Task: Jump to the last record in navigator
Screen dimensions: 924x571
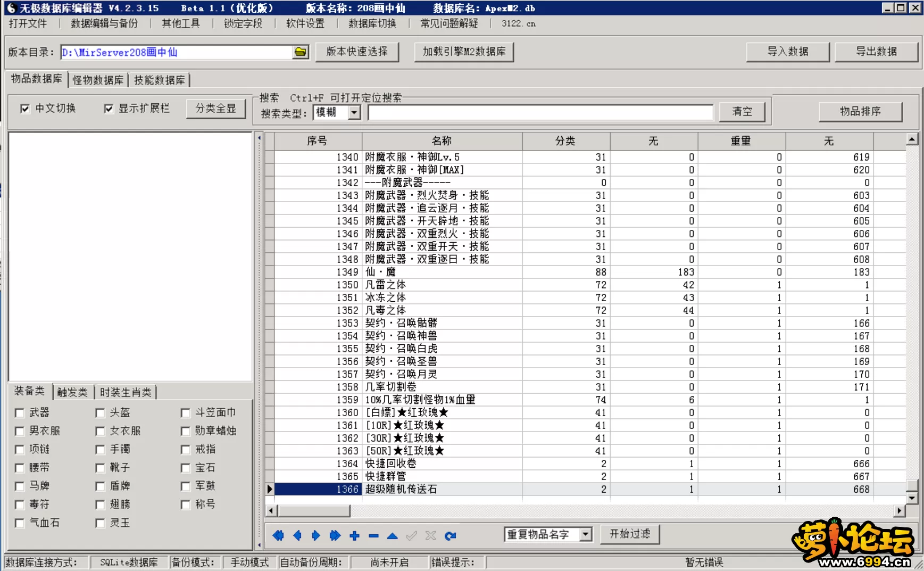Action: tap(335, 535)
